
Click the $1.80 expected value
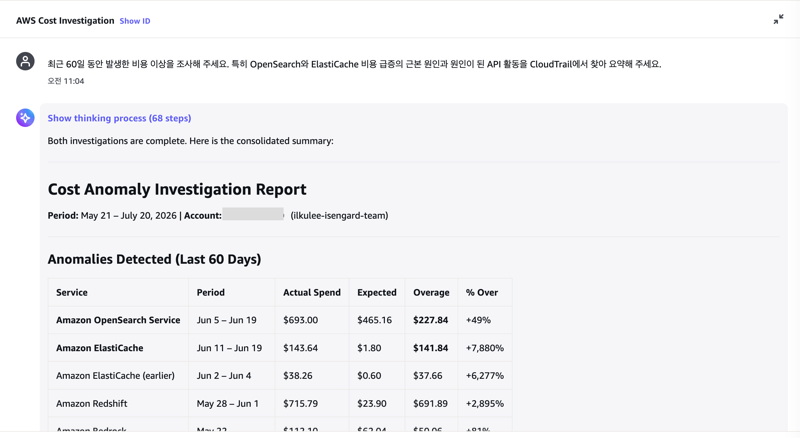[x=369, y=348]
